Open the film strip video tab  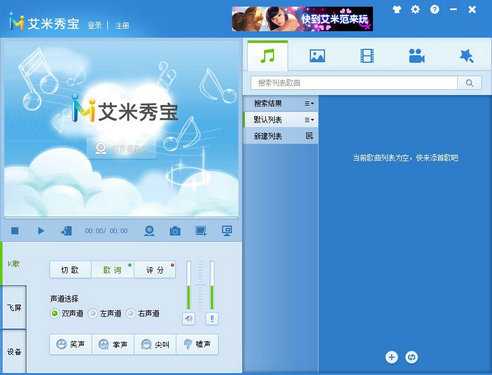point(367,56)
